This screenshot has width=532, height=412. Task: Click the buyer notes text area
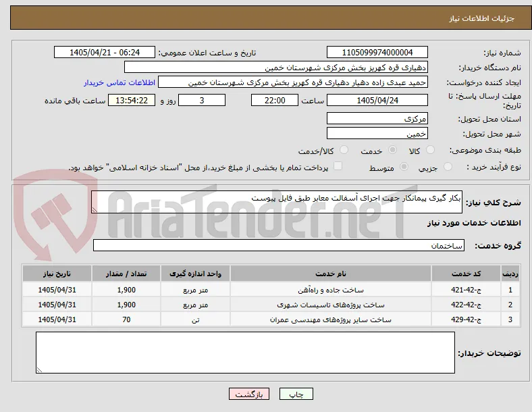245,353
